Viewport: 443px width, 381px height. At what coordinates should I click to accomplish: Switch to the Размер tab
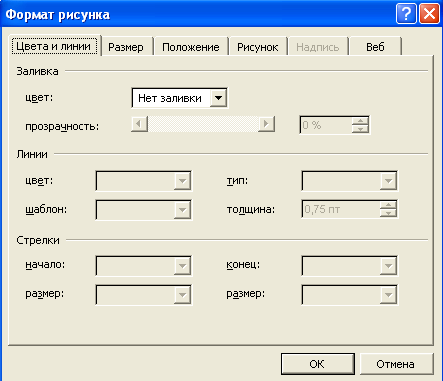[126, 47]
